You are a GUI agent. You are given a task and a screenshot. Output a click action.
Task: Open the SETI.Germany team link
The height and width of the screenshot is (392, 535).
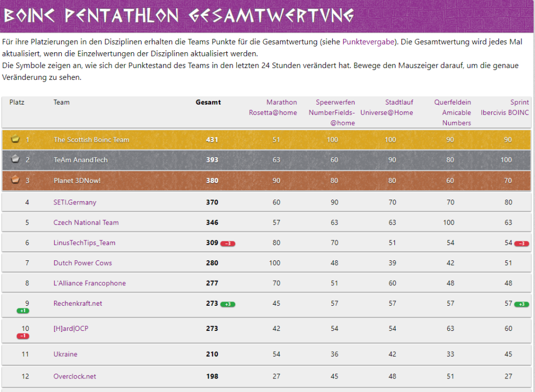[75, 202]
